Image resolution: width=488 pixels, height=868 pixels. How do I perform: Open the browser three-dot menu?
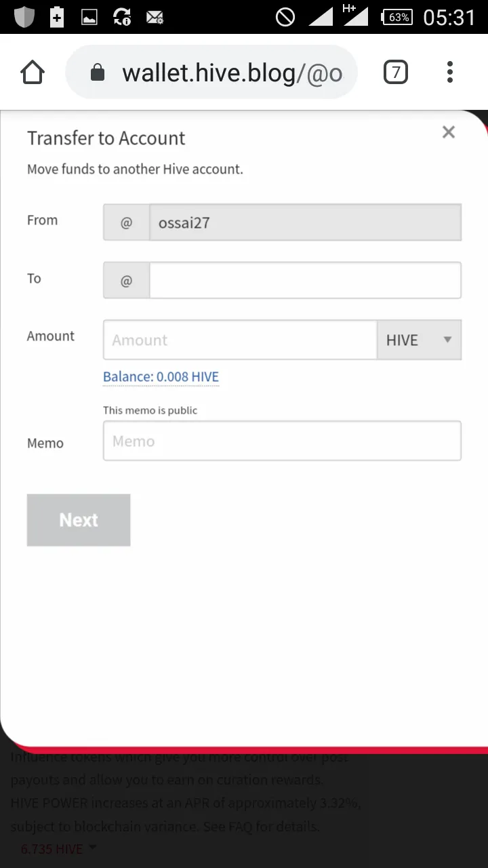pyautogui.click(x=450, y=72)
